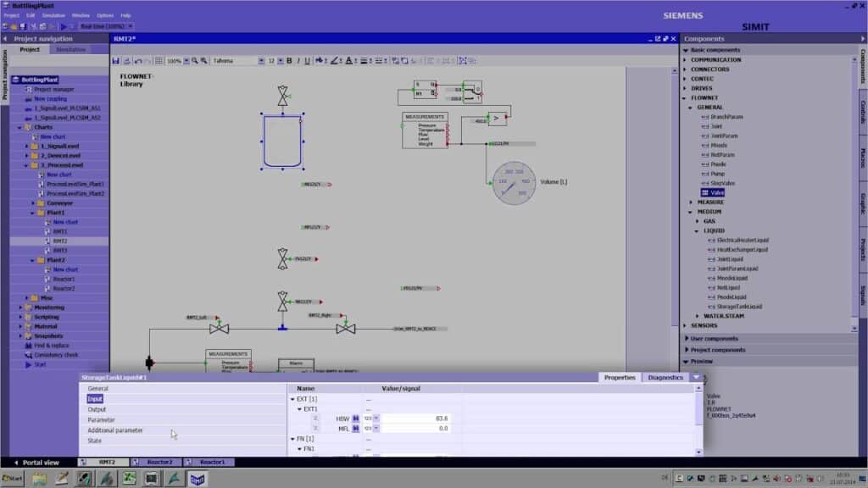Apply italic text formatting

(298, 61)
